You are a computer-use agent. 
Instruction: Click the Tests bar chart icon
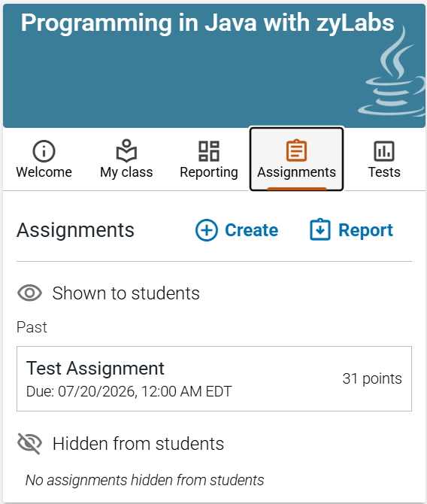click(x=384, y=150)
